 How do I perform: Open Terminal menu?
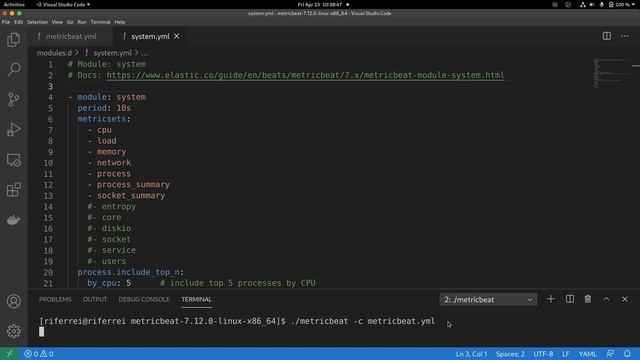pyautogui.click(x=100, y=22)
